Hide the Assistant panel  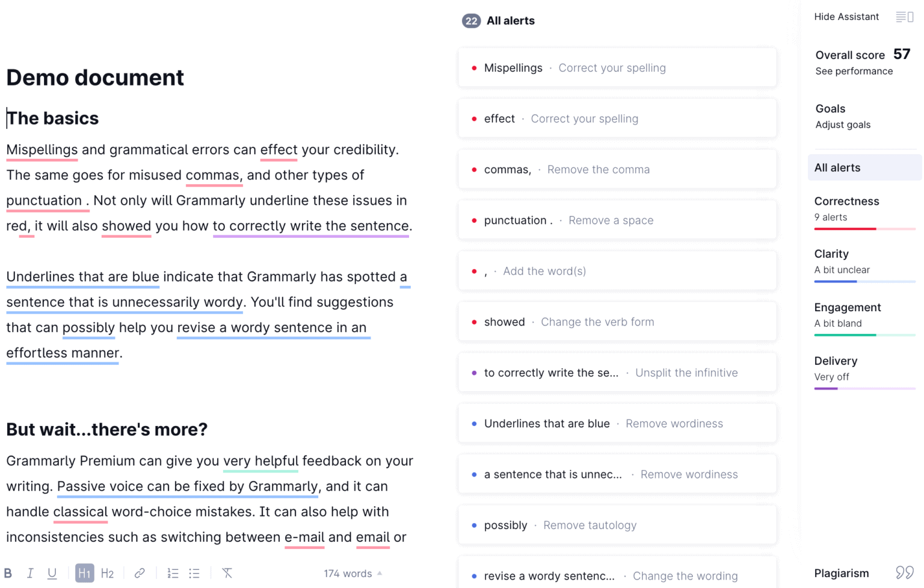(846, 17)
